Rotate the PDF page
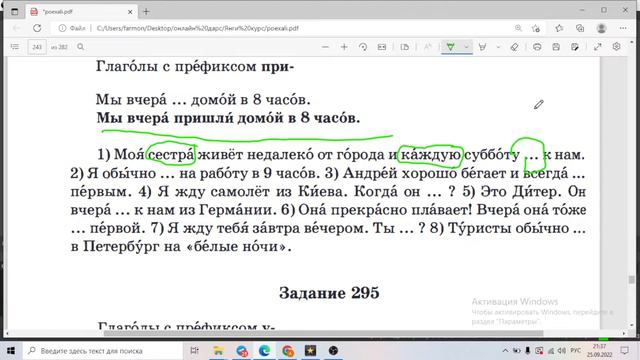Viewport: 640px width, 360px height. click(x=363, y=47)
